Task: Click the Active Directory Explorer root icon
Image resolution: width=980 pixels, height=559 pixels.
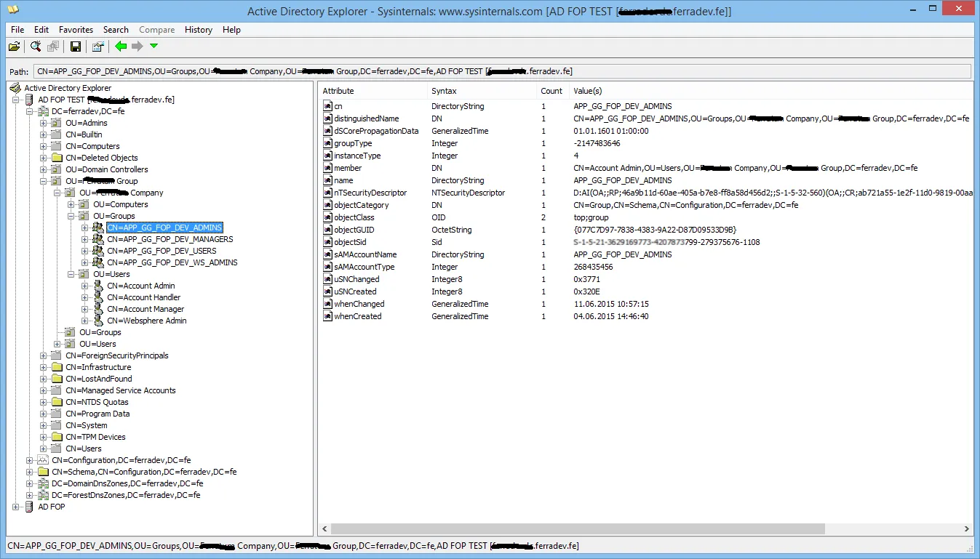Action: [15, 88]
